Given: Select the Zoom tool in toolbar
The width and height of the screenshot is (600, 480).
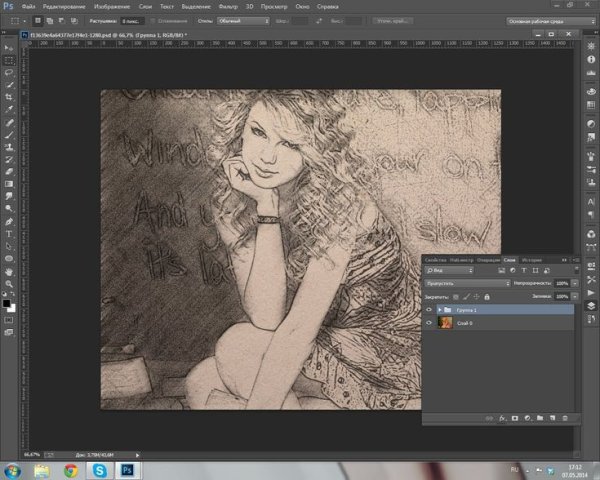Looking at the screenshot, I should (9, 282).
